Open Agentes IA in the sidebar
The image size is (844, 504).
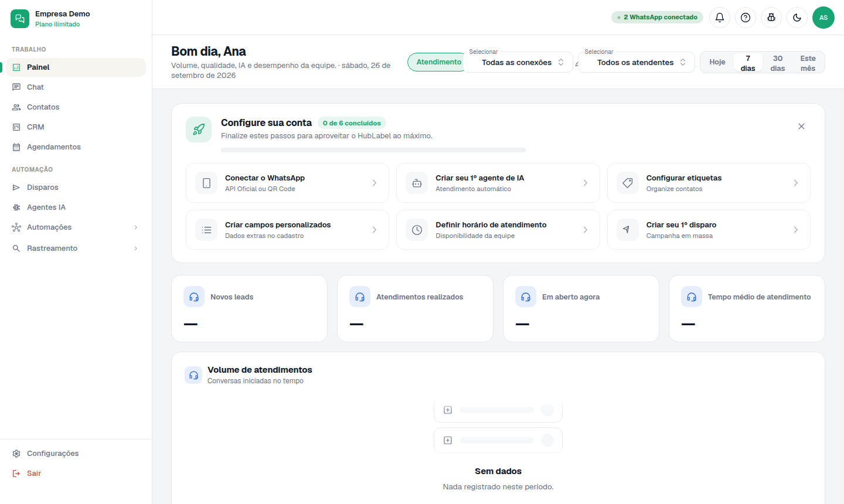tap(76, 207)
